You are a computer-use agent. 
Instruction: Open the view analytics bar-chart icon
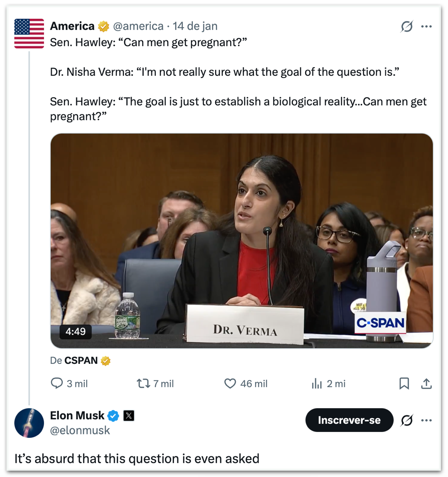(x=317, y=383)
